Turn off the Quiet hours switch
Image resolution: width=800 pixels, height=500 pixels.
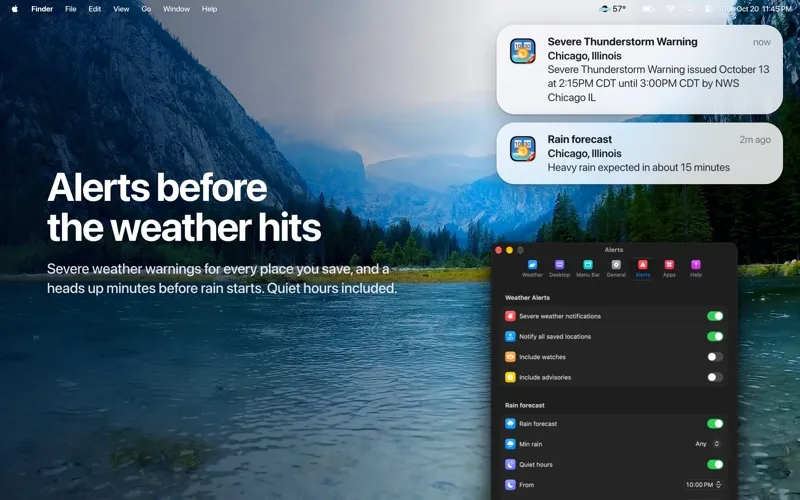(715, 464)
